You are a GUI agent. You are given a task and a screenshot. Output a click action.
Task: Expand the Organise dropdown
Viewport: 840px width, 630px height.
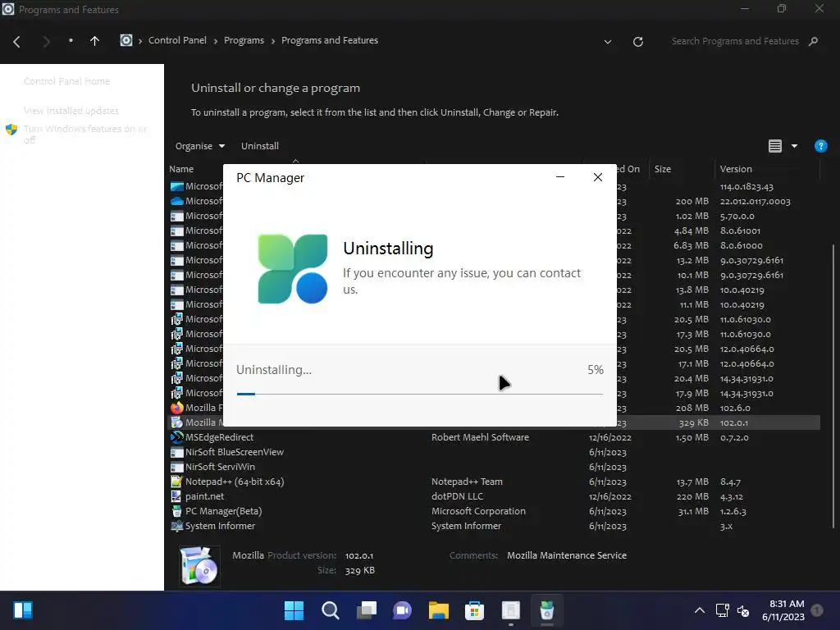(x=200, y=146)
